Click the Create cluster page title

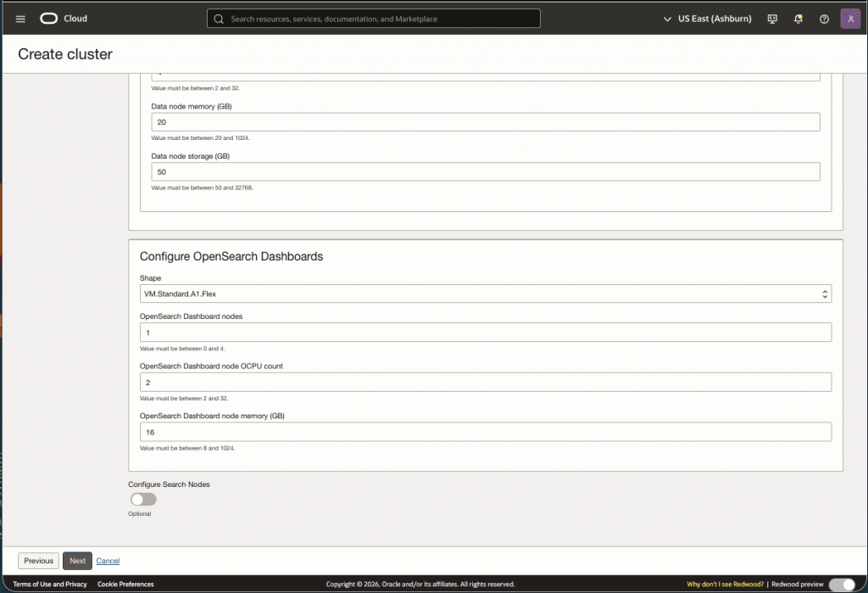tap(65, 53)
